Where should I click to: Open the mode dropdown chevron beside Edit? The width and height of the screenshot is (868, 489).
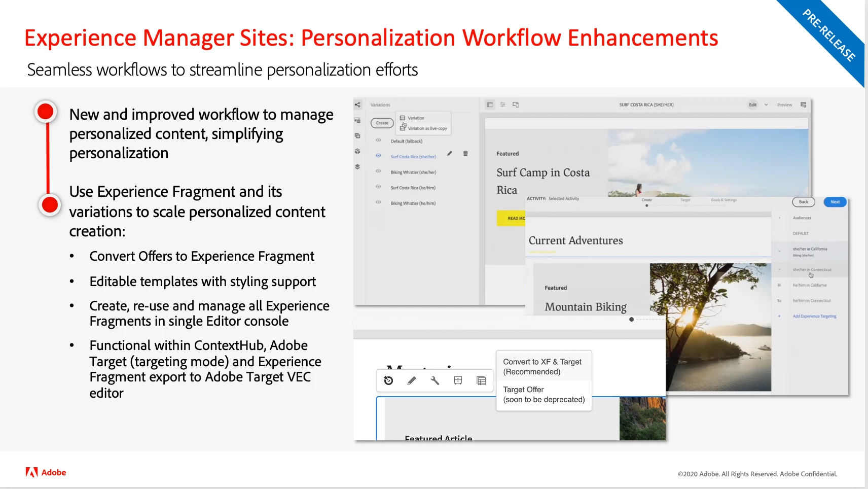pyautogui.click(x=766, y=104)
